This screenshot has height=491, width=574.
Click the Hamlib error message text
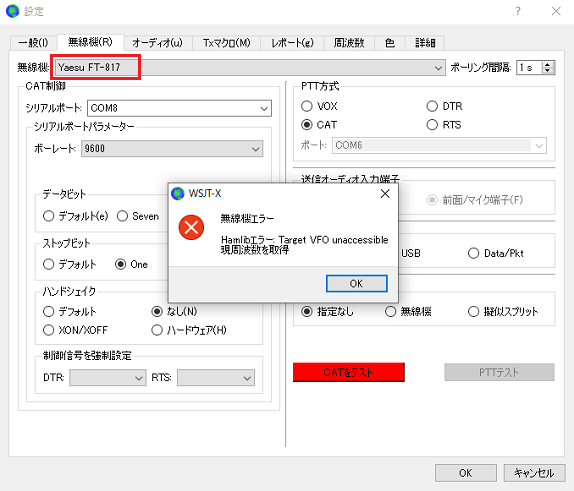(x=305, y=245)
